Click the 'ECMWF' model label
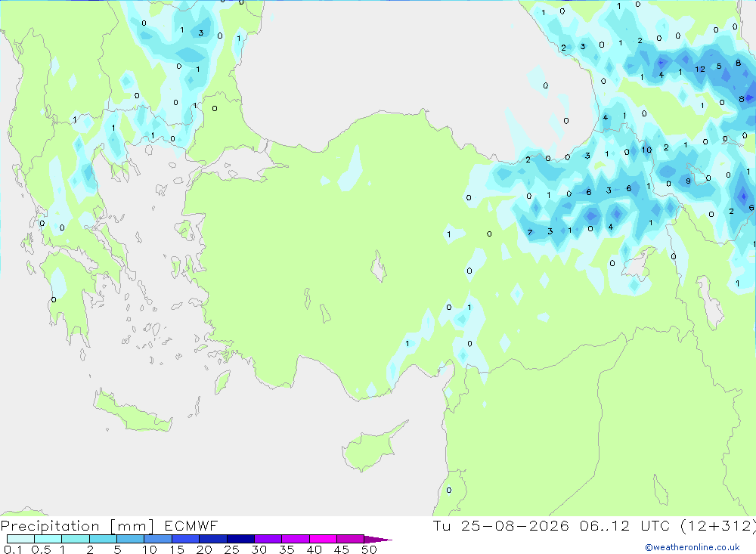 191,525
